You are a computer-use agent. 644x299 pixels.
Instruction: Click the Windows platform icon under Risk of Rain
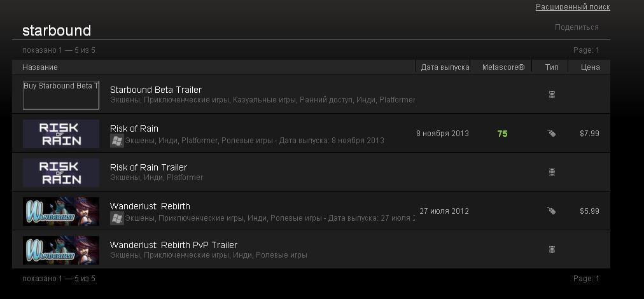pos(116,141)
